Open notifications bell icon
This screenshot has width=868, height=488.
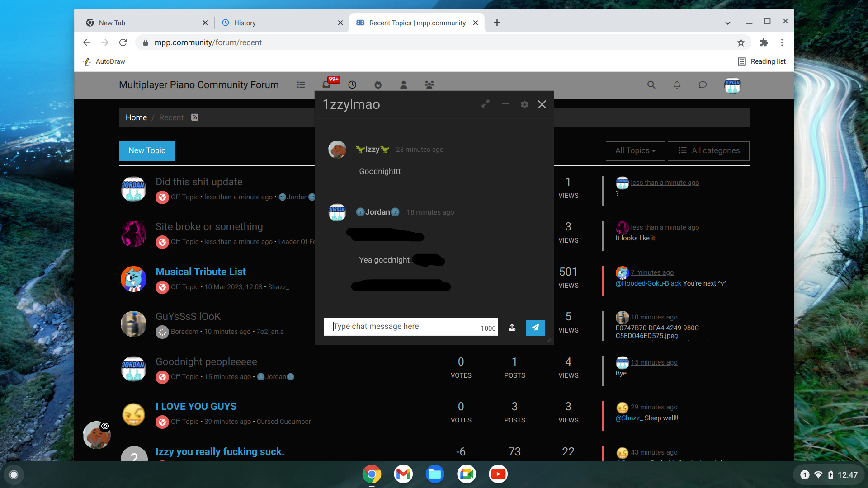pyautogui.click(x=677, y=84)
